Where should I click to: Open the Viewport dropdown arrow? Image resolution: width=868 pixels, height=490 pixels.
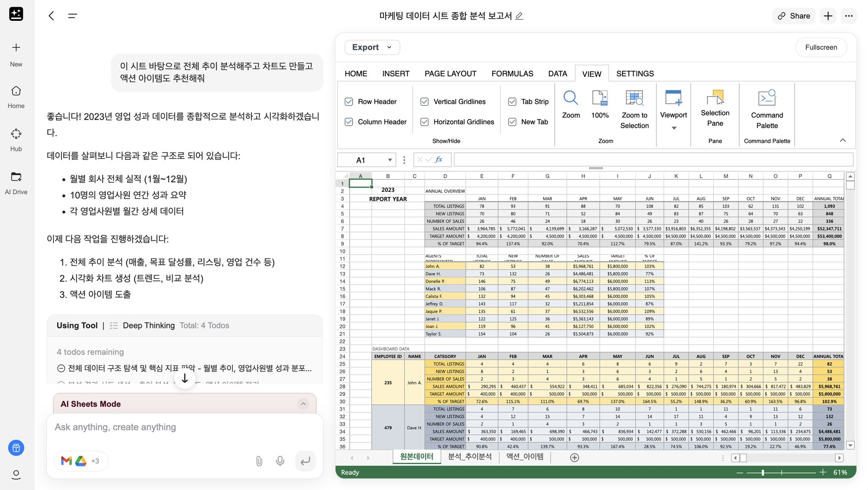[673, 127]
